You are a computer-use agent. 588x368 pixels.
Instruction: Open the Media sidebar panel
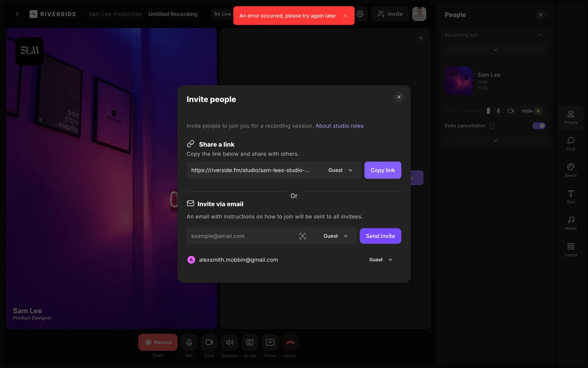(x=571, y=223)
